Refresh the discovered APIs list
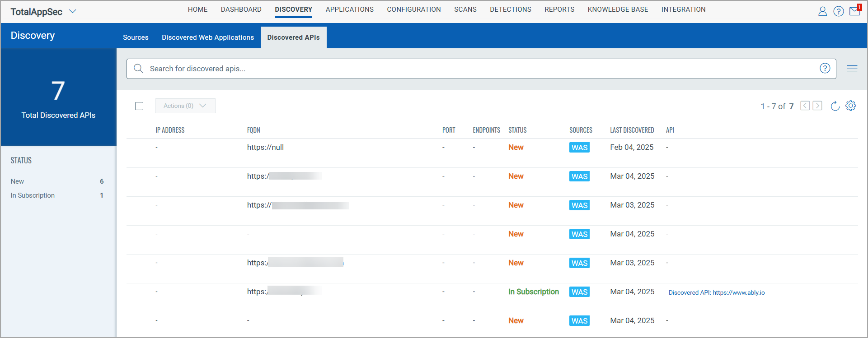The height and width of the screenshot is (338, 868). coord(835,106)
